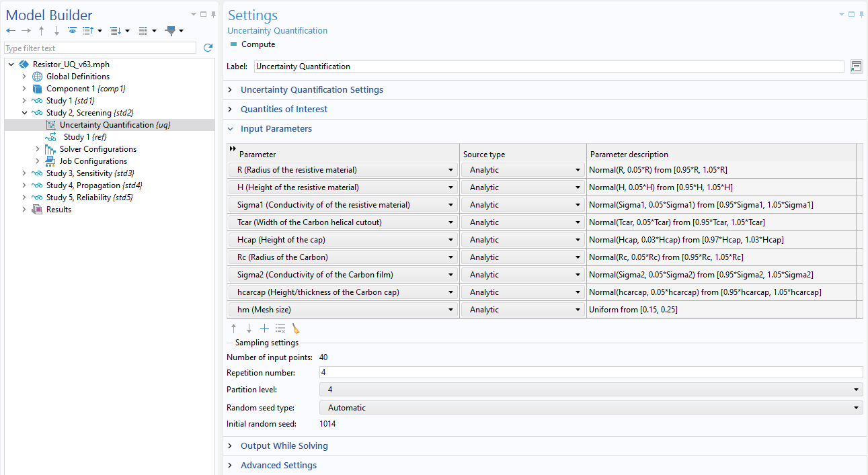The height and width of the screenshot is (475, 868).
Task: Click the blue plus Add icon below table
Action: (264, 329)
